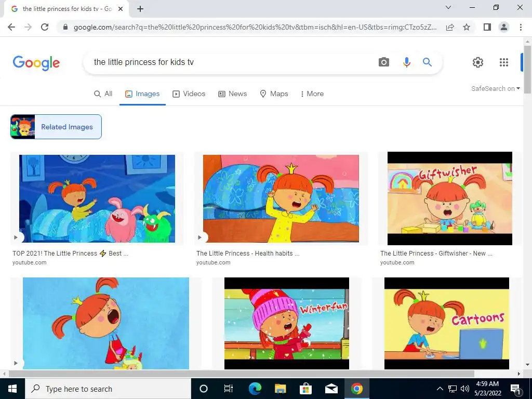
Task: Switch to Videos tab
Action: (x=189, y=94)
